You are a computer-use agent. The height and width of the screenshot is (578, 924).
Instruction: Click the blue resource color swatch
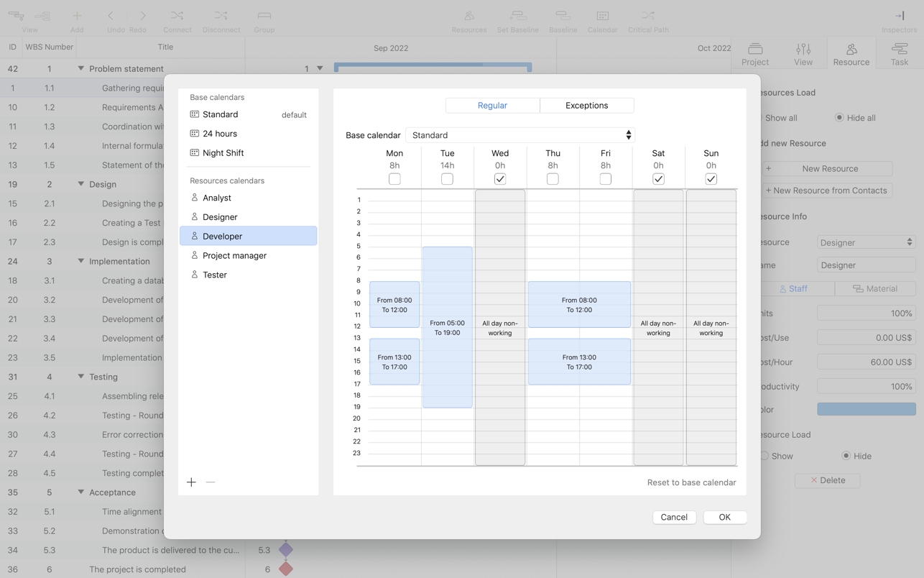867,409
